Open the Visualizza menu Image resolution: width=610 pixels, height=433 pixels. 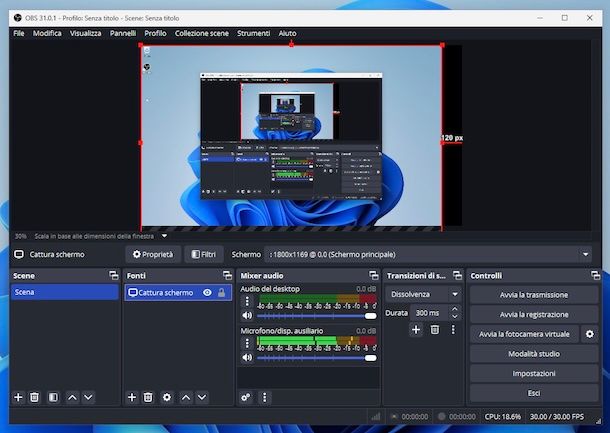click(x=86, y=33)
